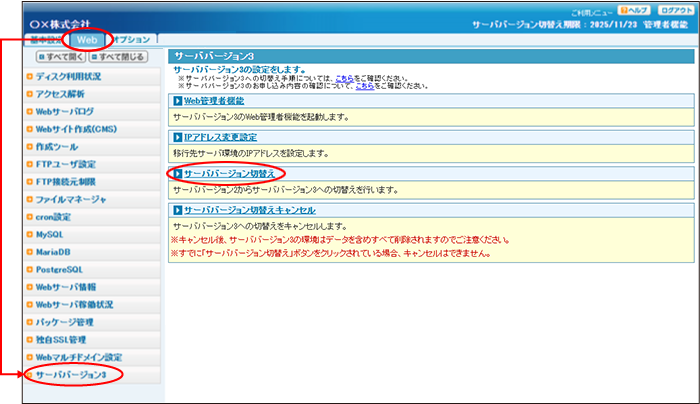Open ファイルマネージャ in the sidebar

(70, 200)
